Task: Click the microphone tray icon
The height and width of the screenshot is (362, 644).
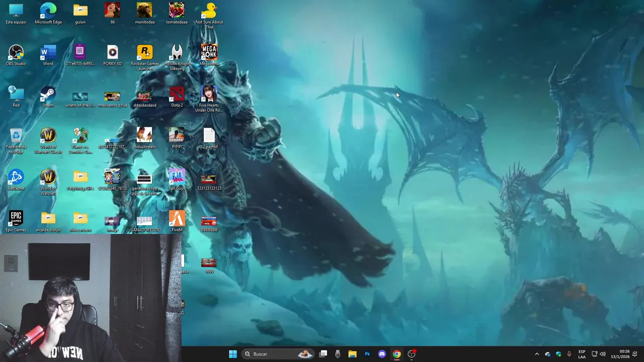Action: [x=569, y=354]
